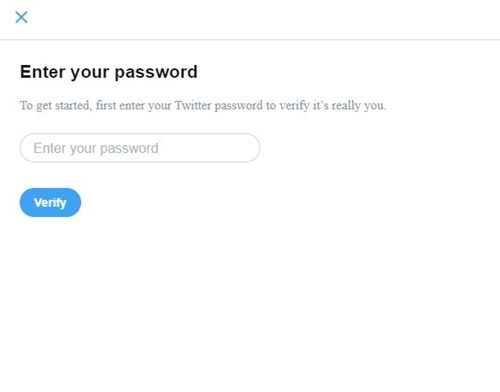Click the left edge of rounded password field

point(23,148)
